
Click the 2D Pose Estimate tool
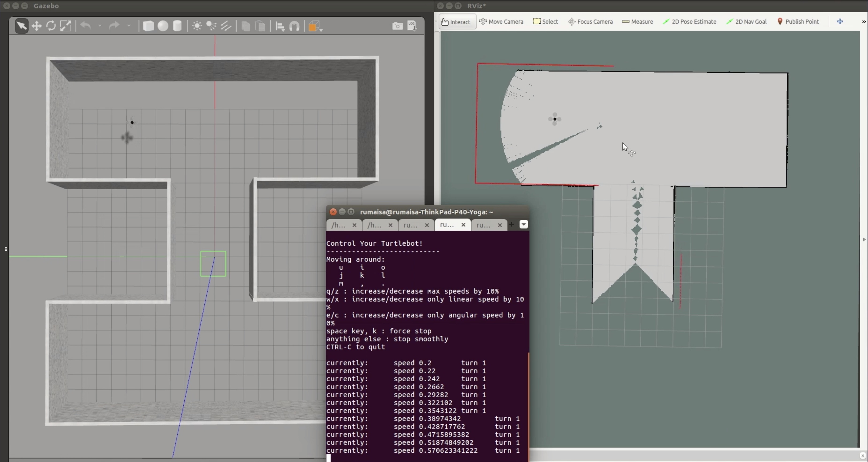(689, 21)
